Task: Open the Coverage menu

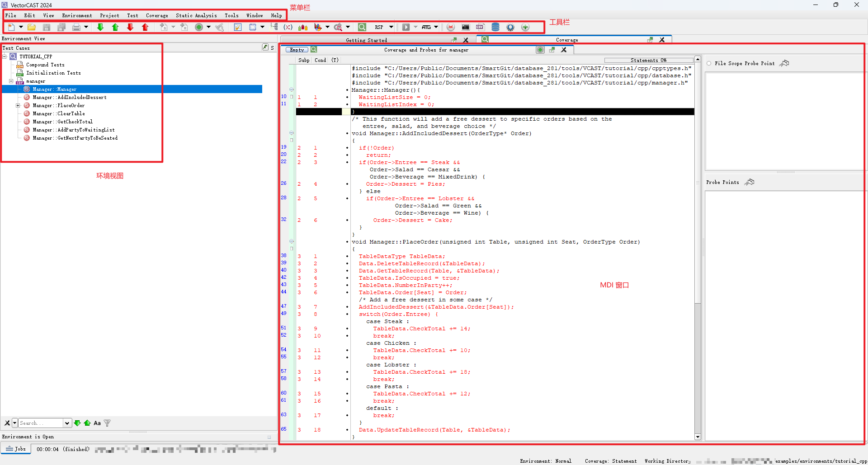Action: (x=157, y=15)
